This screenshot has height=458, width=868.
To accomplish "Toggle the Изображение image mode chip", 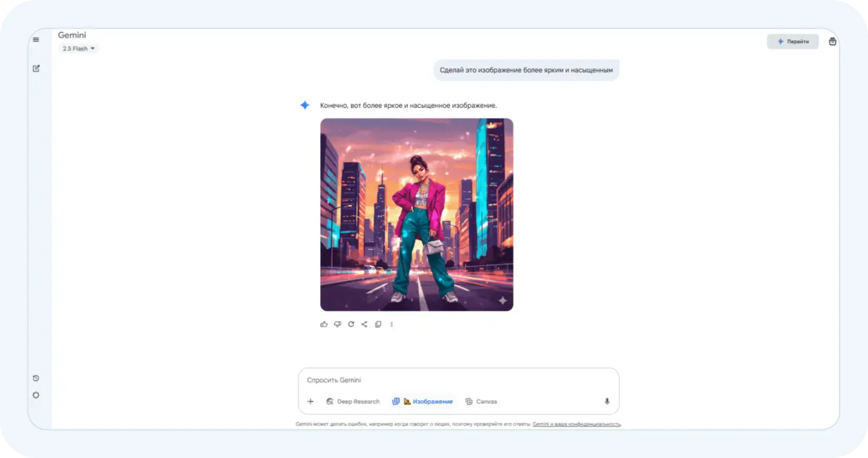I will [x=422, y=401].
